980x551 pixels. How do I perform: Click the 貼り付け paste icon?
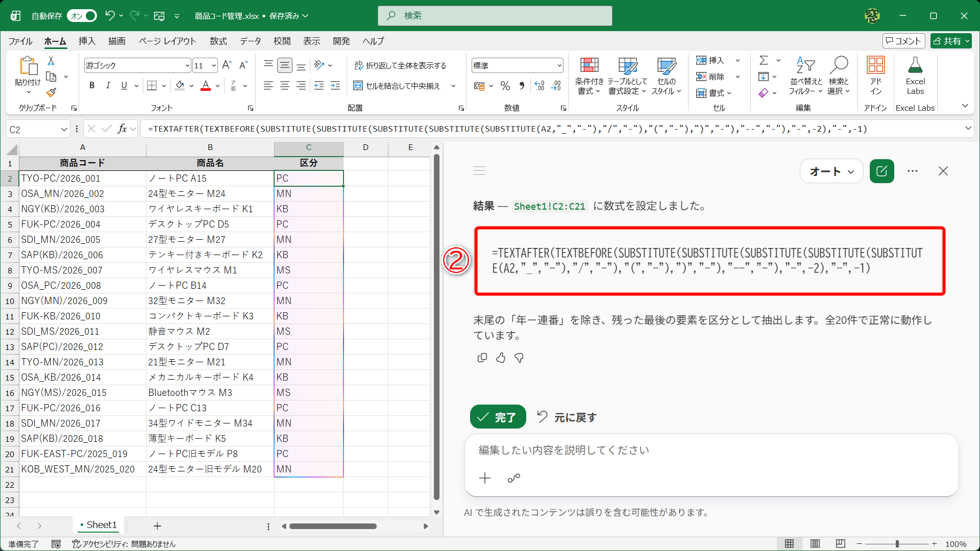point(28,66)
